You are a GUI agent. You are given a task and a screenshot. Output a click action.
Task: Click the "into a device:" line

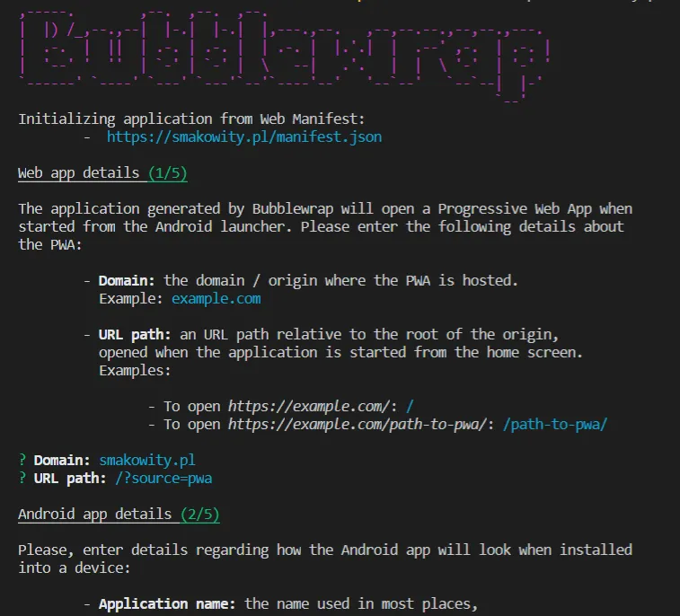point(75,568)
